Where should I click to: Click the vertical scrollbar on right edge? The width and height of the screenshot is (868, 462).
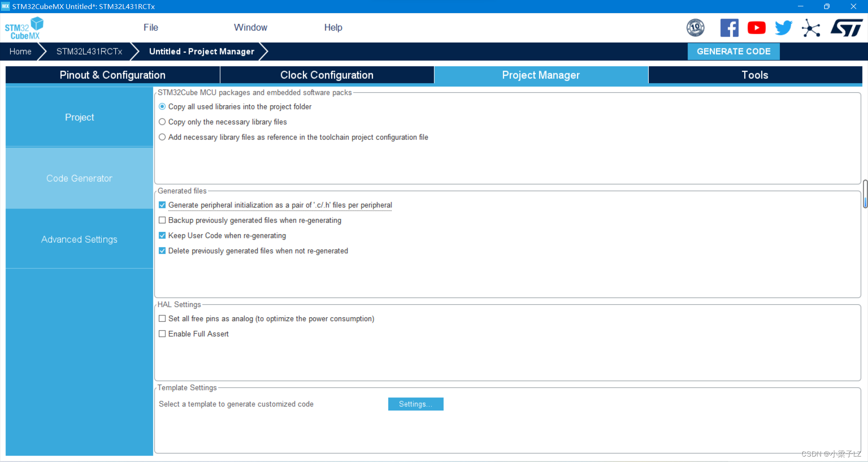tap(865, 193)
